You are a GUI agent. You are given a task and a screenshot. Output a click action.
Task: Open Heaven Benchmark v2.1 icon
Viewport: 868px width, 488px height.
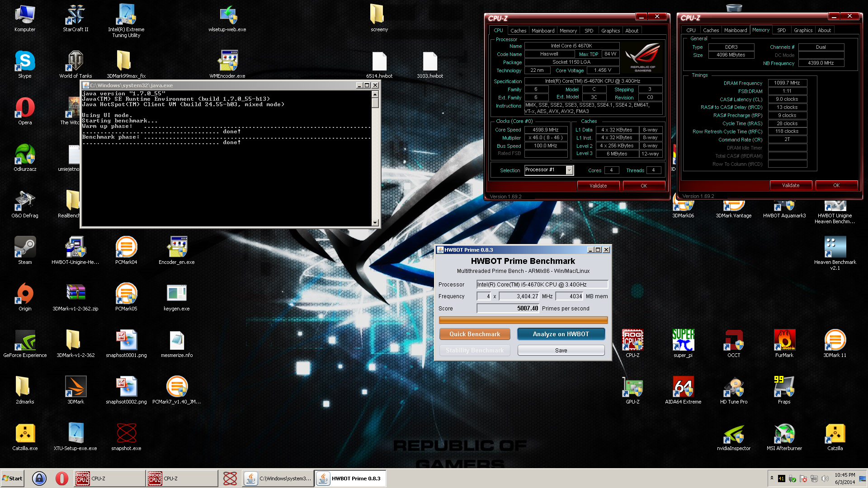[835, 253]
